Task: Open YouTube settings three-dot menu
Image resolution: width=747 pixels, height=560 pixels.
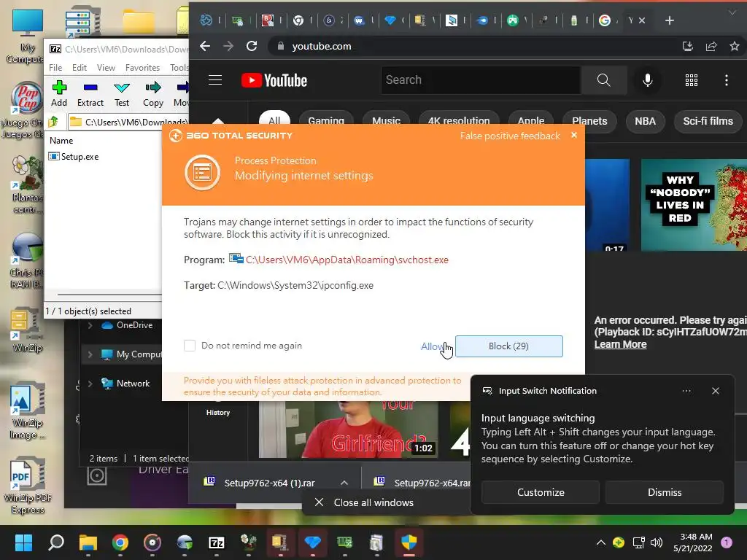Action: [x=726, y=80]
